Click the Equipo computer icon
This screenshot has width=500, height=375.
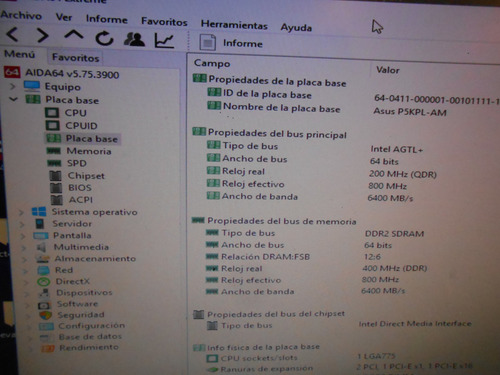pyautogui.click(x=32, y=86)
